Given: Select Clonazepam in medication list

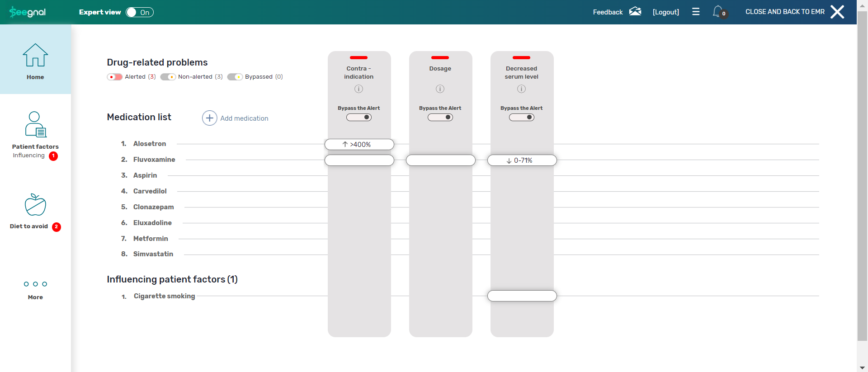Looking at the screenshot, I should (x=154, y=207).
